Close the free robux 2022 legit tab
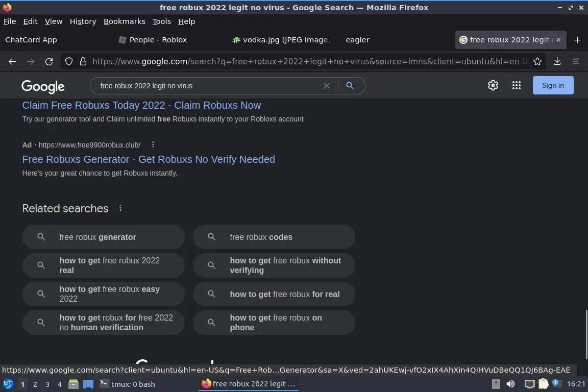Image resolution: width=588 pixels, height=392 pixels. click(x=558, y=40)
